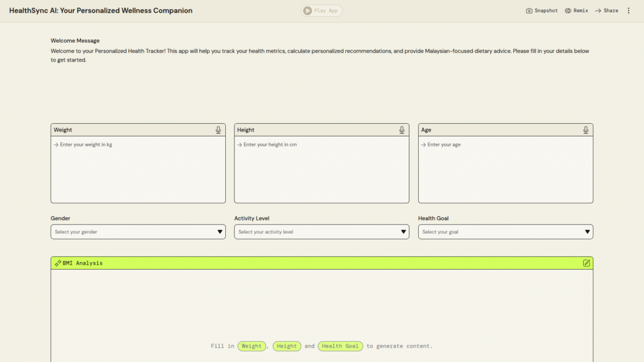Click the BMI Analysis edit icon
This screenshot has width=644, height=362.
click(x=586, y=263)
